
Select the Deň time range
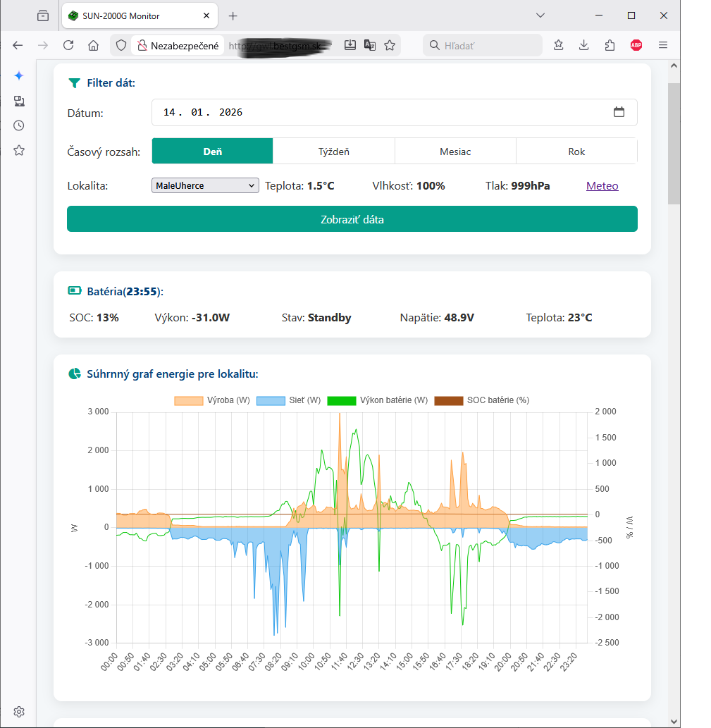[x=213, y=152]
